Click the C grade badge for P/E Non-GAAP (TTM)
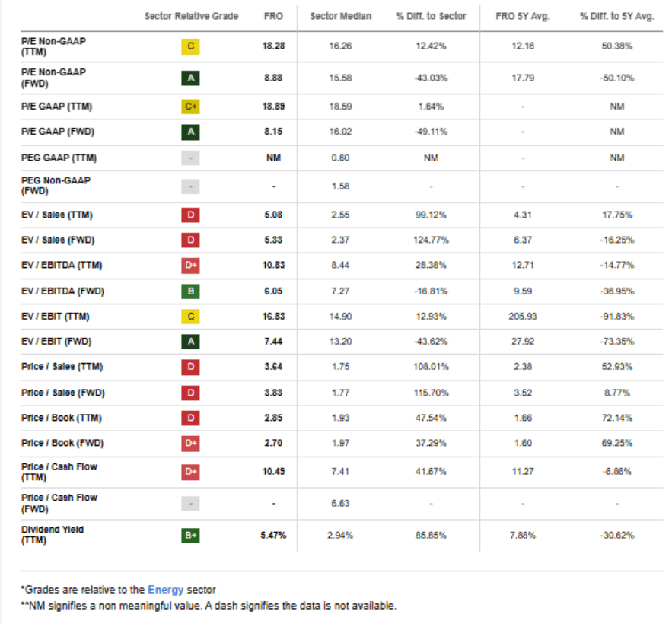 point(190,46)
